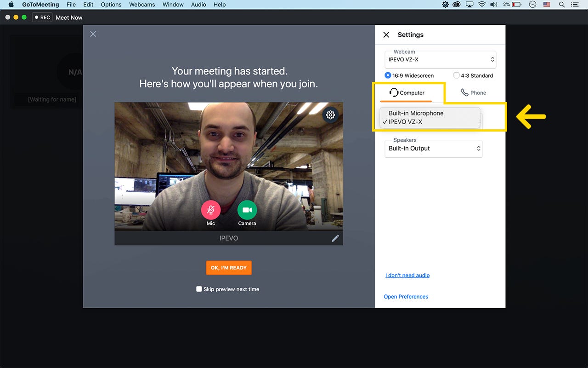
Task: Open the Options menu
Action: pyautogui.click(x=111, y=5)
